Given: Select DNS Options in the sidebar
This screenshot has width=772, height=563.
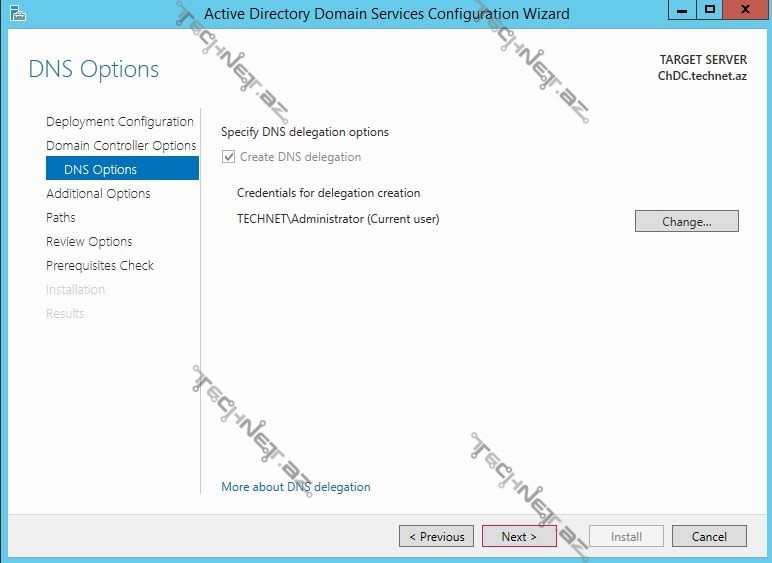Looking at the screenshot, I should [100, 170].
